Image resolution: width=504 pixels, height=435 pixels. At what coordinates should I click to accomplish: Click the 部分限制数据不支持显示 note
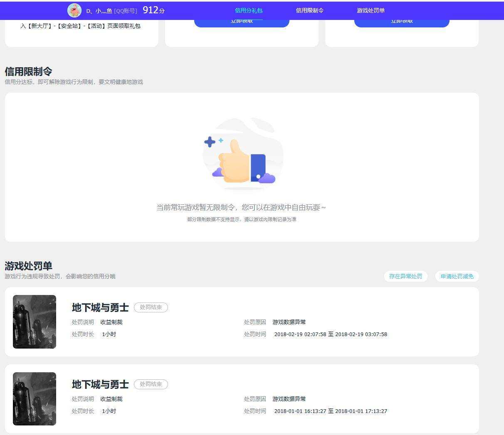[x=242, y=219]
